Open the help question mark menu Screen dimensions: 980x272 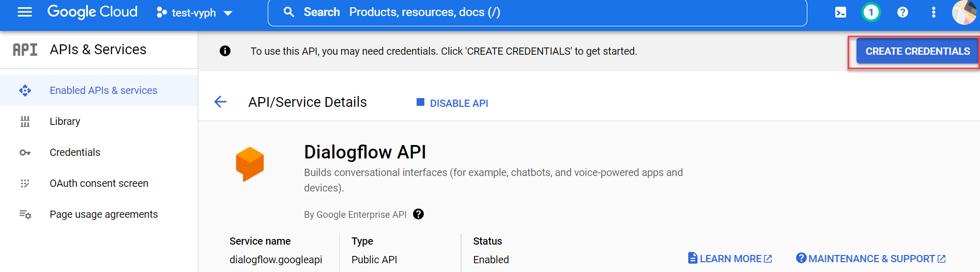902,12
